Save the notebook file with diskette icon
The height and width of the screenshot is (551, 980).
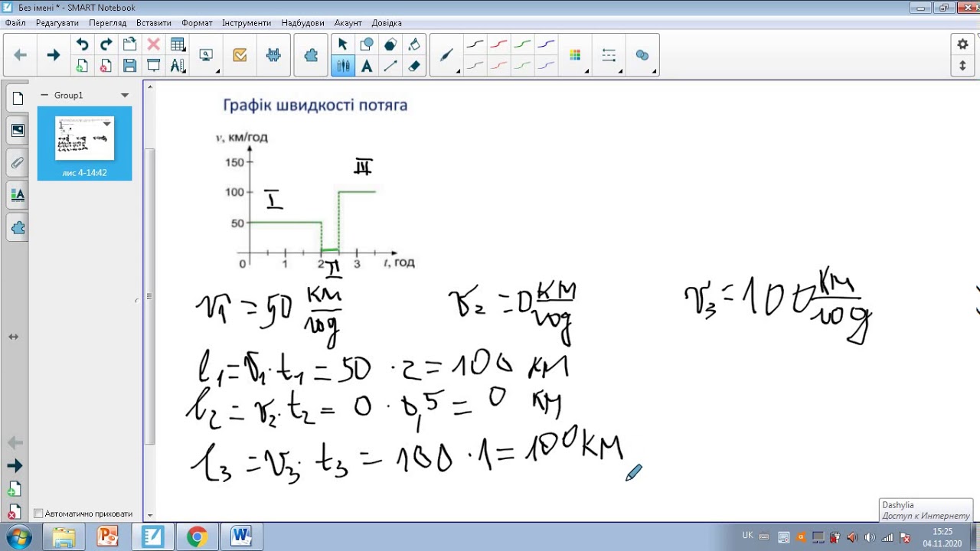pos(129,66)
